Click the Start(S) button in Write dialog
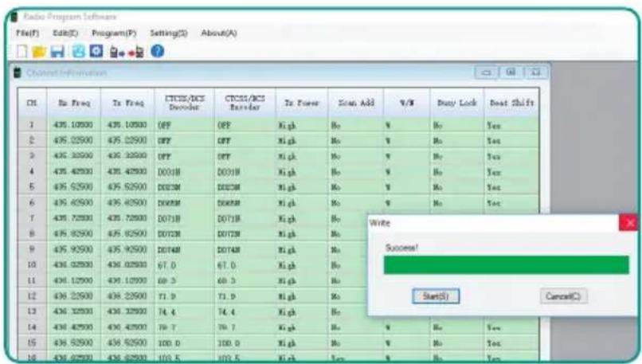Viewport: 642px width, 364px height. click(436, 296)
